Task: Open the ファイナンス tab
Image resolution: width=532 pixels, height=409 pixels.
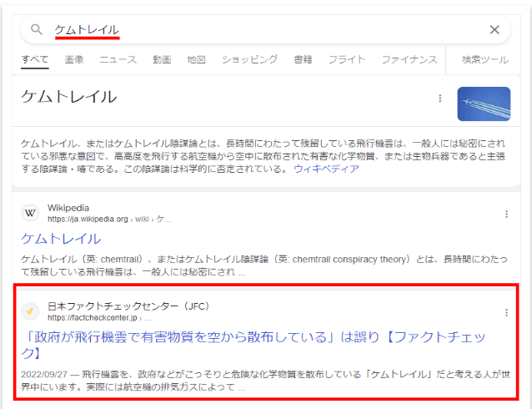Action: (409, 59)
